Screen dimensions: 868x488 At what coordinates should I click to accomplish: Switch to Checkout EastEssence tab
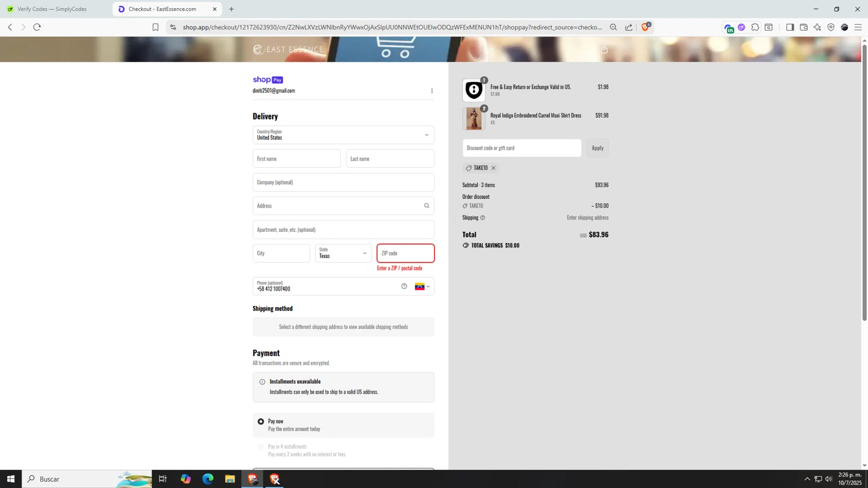pos(167,9)
